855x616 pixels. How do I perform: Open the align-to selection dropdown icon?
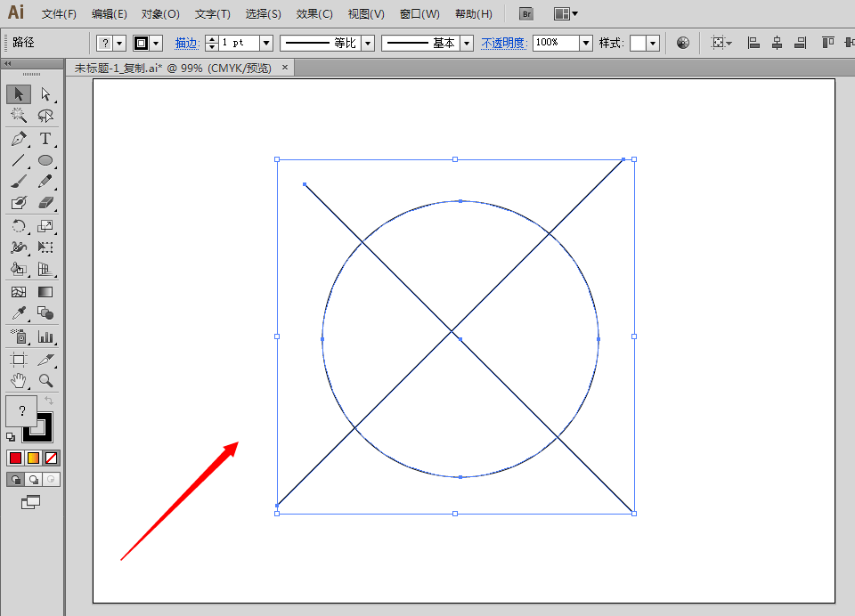tap(721, 43)
